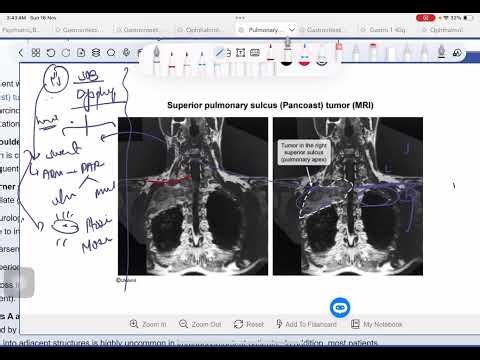Switch to the Gastroent tab right of Pulmonary

[321, 30]
